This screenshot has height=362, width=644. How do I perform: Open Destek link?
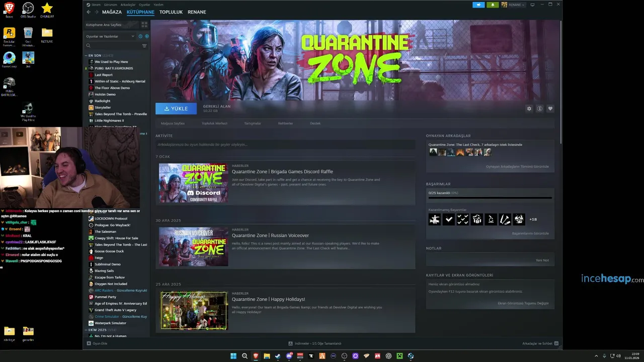click(x=315, y=123)
